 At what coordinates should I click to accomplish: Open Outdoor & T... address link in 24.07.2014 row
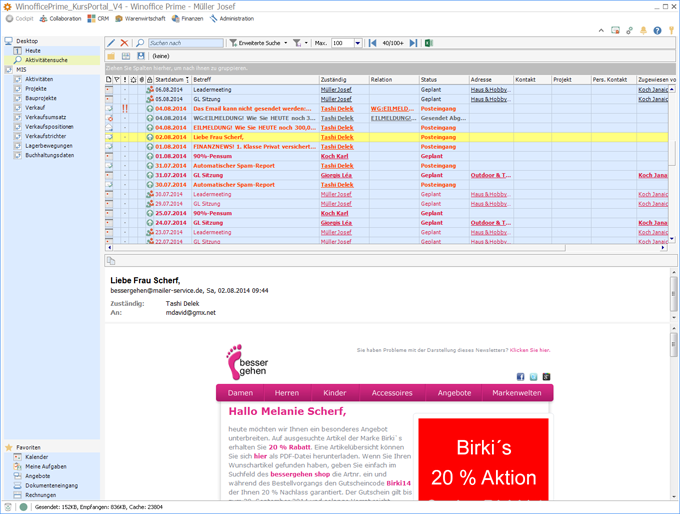tap(490, 223)
